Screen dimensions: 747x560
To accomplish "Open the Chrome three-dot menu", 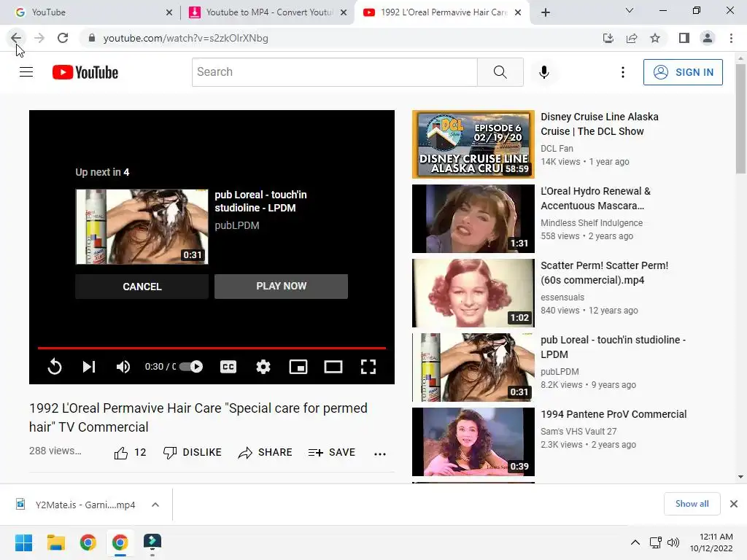I will coord(731,38).
